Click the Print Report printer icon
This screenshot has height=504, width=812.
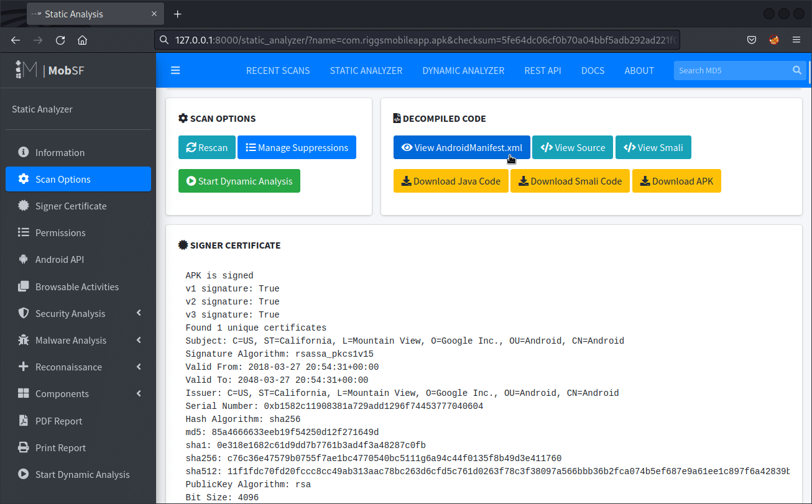(24, 447)
